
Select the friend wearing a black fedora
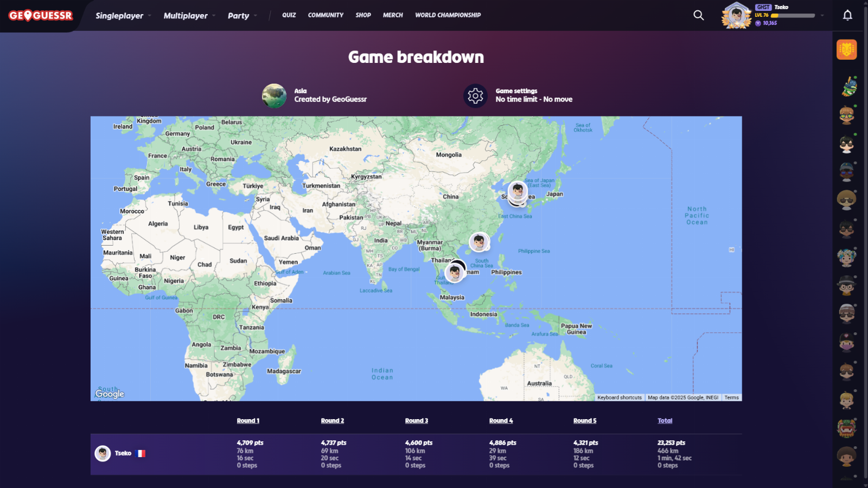(846, 285)
